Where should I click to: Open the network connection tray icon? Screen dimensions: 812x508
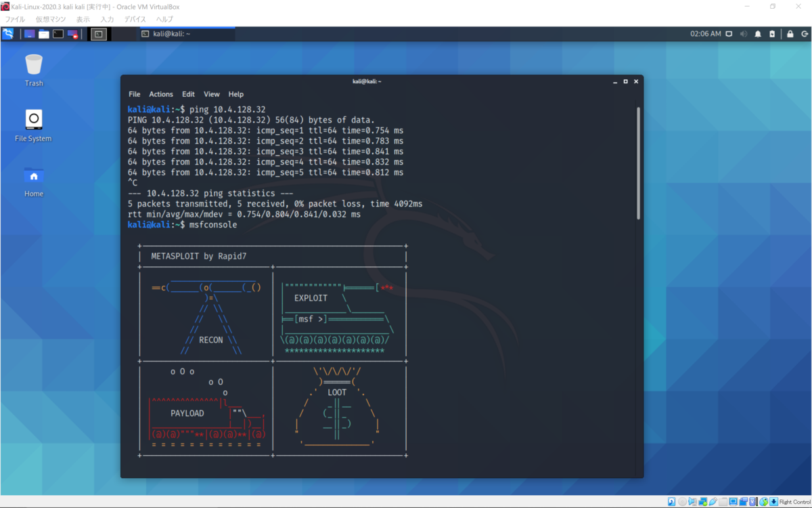pos(729,34)
